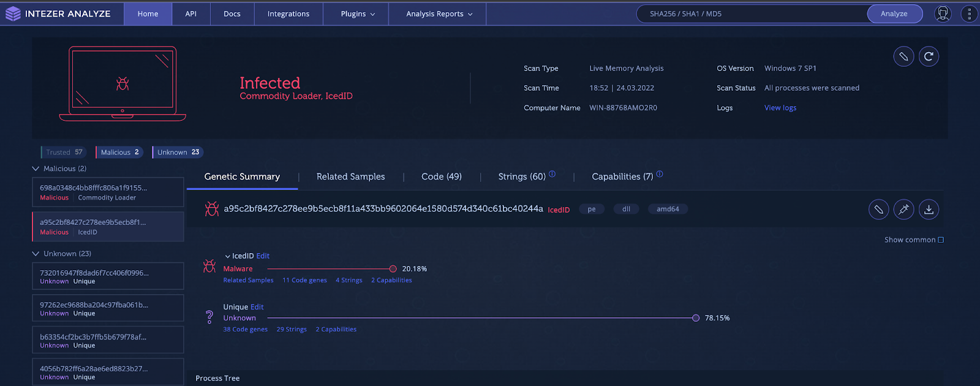Click Edit next to IcedID
Image resolution: width=980 pixels, height=386 pixels.
[263, 256]
